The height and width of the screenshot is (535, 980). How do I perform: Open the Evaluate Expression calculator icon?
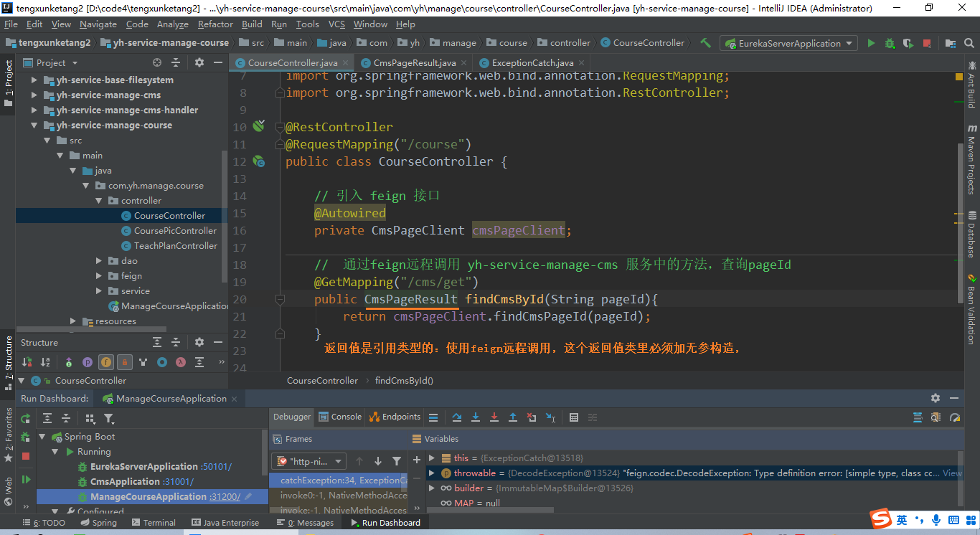point(573,417)
